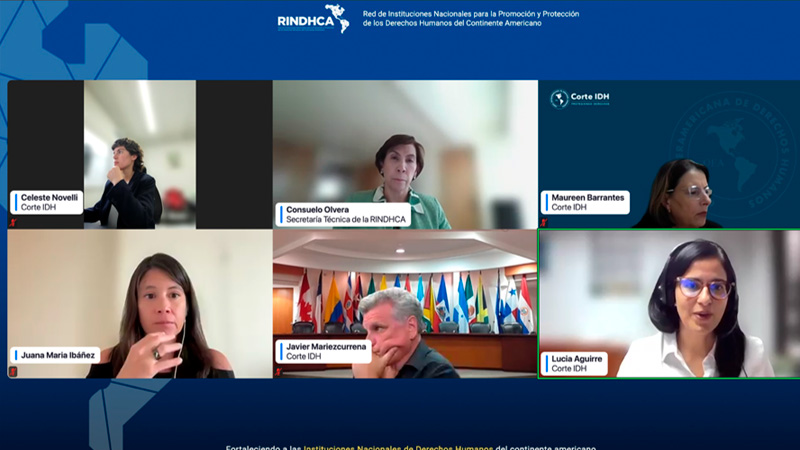
Task: Click Javier Mariezcurrena's muted microphone icon
Action: pyautogui.click(x=279, y=371)
